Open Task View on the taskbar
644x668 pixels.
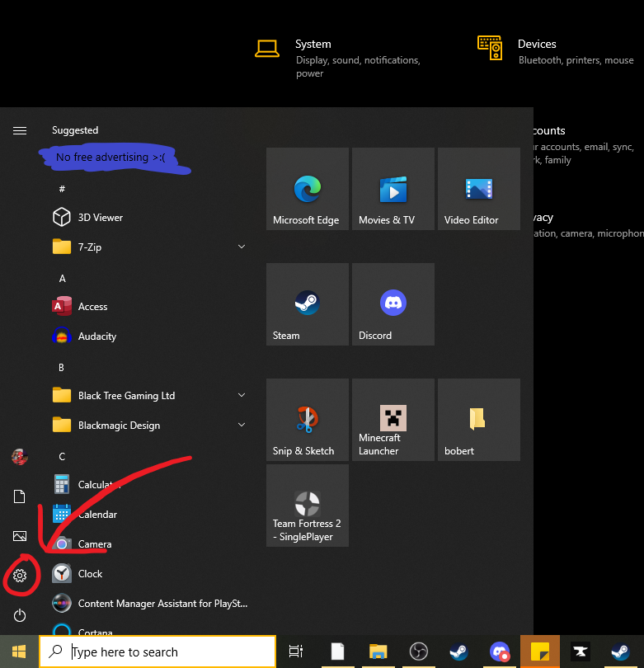(295, 652)
